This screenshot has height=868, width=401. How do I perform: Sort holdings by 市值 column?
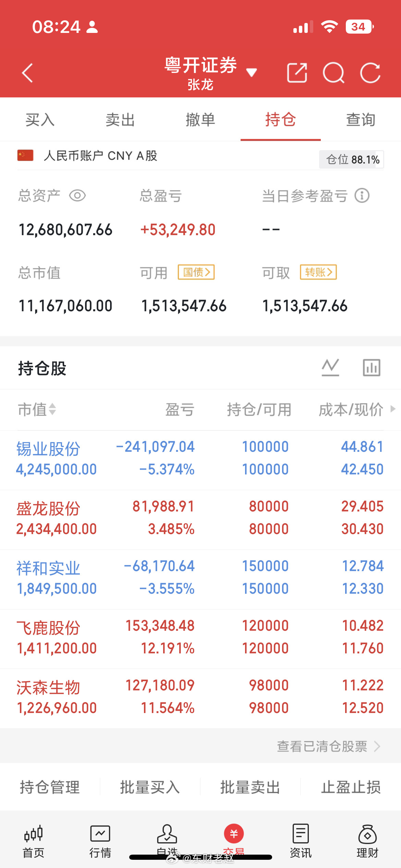point(37,409)
